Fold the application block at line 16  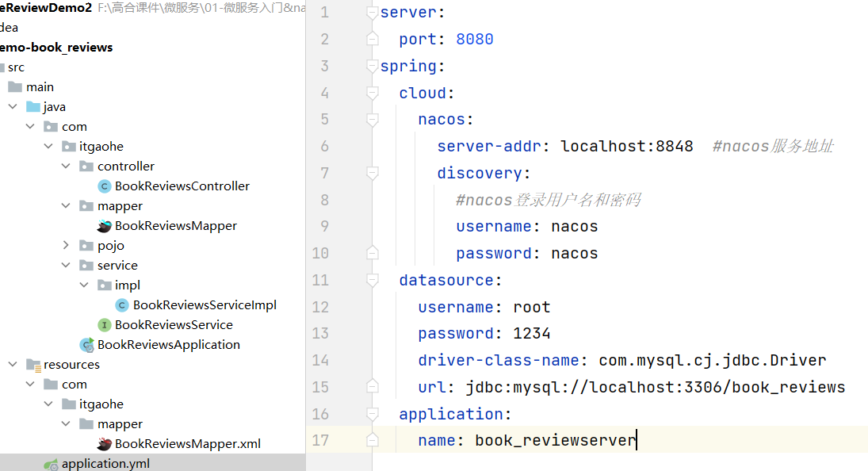373,413
